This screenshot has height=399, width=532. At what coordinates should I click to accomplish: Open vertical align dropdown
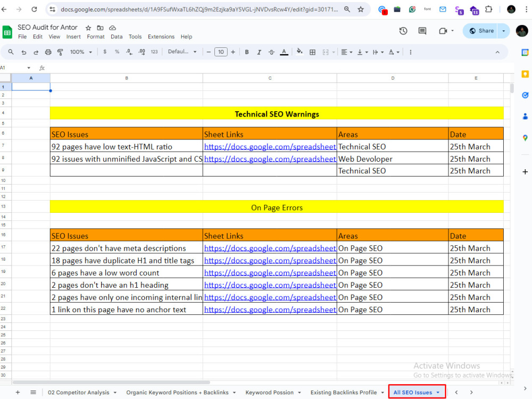click(362, 52)
